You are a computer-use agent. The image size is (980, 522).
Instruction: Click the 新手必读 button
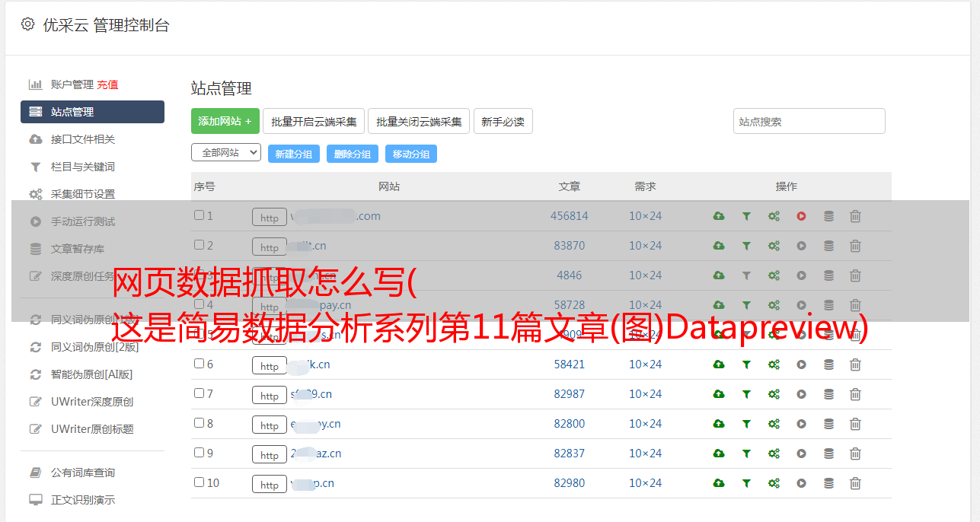(503, 121)
